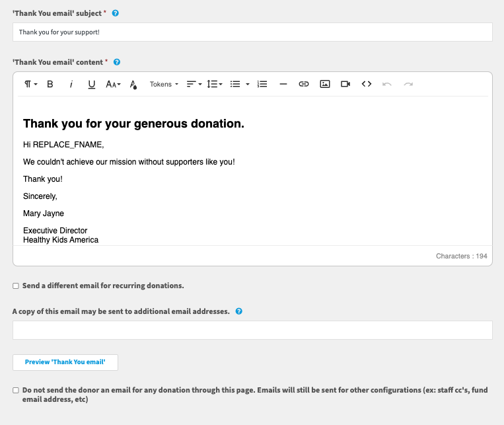Screen dimensions: 504x425
Task: Insert an ordered numbered list
Action: point(262,85)
